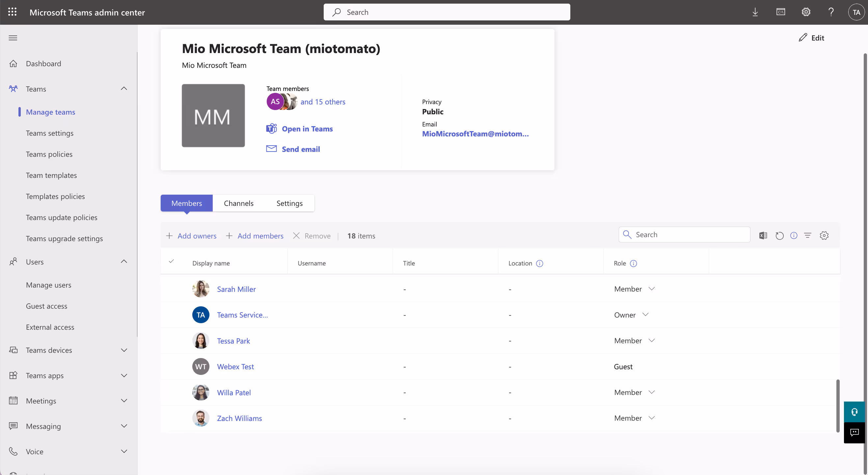The width and height of the screenshot is (868, 475).
Task: Click the Export to Excel icon
Action: [763, 235]
